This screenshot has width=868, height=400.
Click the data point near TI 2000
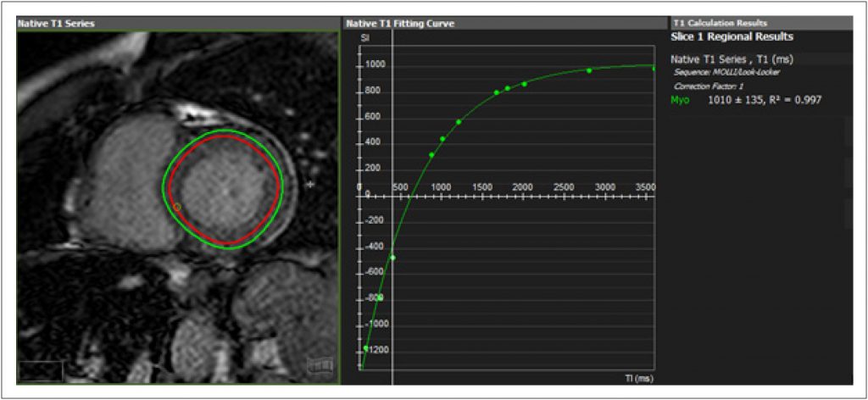(524, 84)
